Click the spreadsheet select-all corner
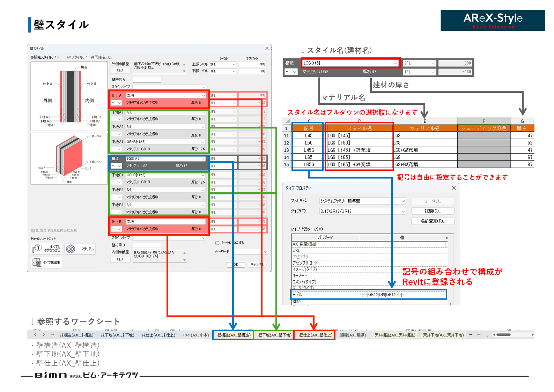Image resolution: width=554 pixels, height=392 pixels. (287, 121)
